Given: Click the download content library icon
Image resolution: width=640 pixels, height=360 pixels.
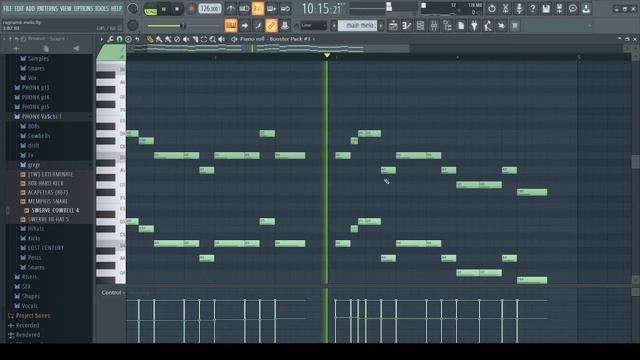Looking at the screenshot, I should (x=586, y=9).
